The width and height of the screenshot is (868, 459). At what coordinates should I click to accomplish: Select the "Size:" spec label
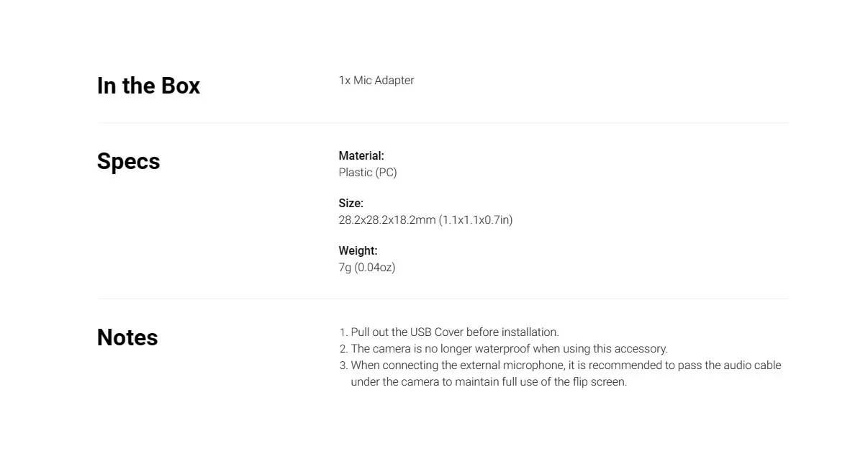[x=351, y=204]
